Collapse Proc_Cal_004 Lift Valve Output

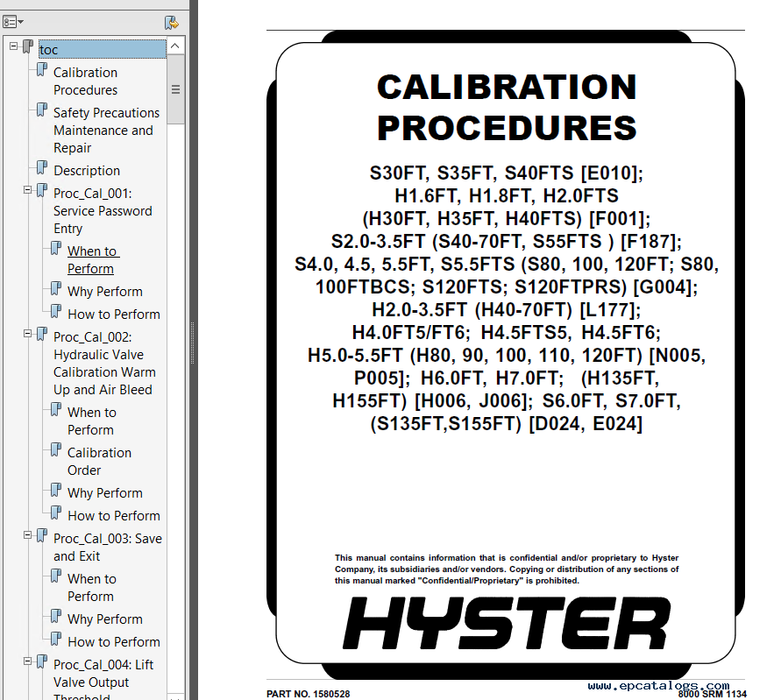(28, 661)
